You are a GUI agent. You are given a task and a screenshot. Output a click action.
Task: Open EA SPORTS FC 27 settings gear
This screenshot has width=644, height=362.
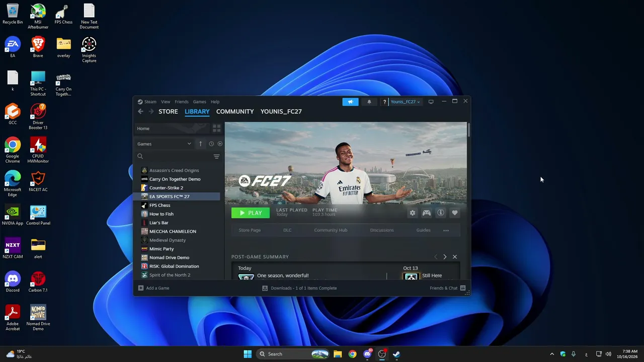(413, 213)
